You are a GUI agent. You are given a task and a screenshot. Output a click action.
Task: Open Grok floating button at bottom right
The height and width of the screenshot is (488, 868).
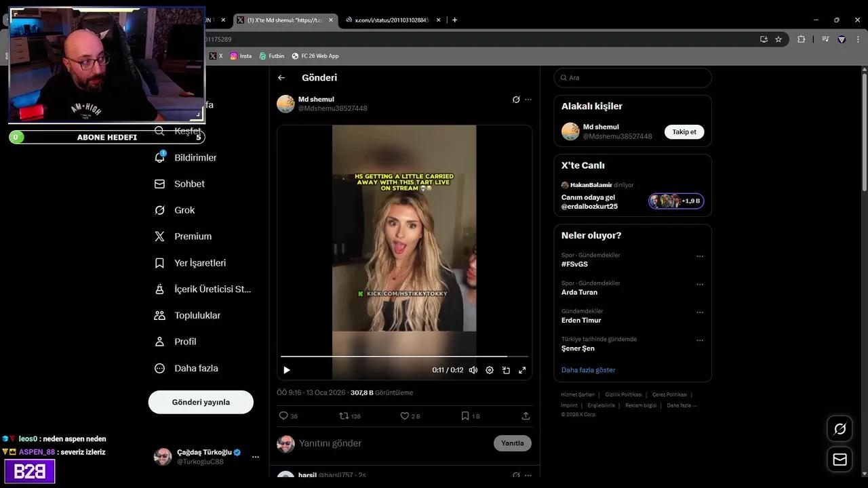[840, 429]
